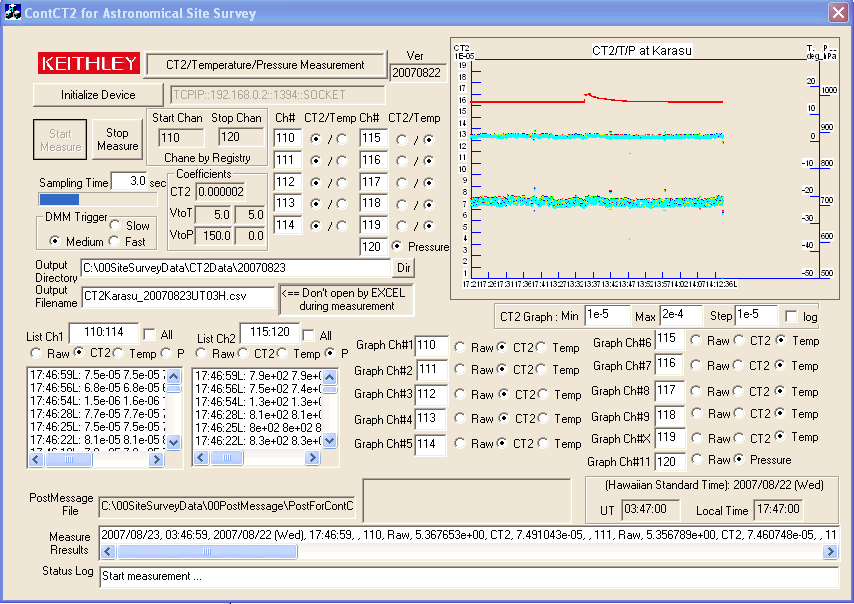854x604 pixels.
Task: Check the All box beside List Ch1
Action: click(150, 334)
